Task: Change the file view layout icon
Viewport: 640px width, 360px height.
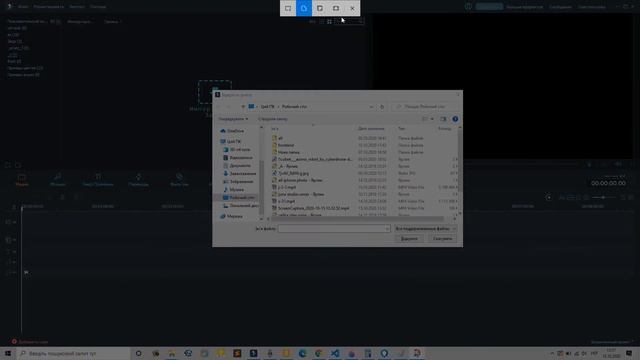Action: point(425,119)
